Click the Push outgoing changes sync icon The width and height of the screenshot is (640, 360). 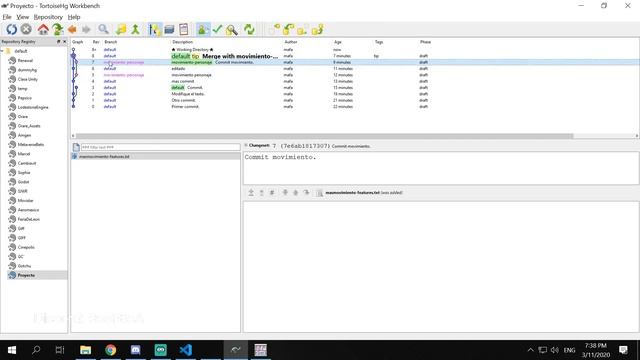[317, 29]
